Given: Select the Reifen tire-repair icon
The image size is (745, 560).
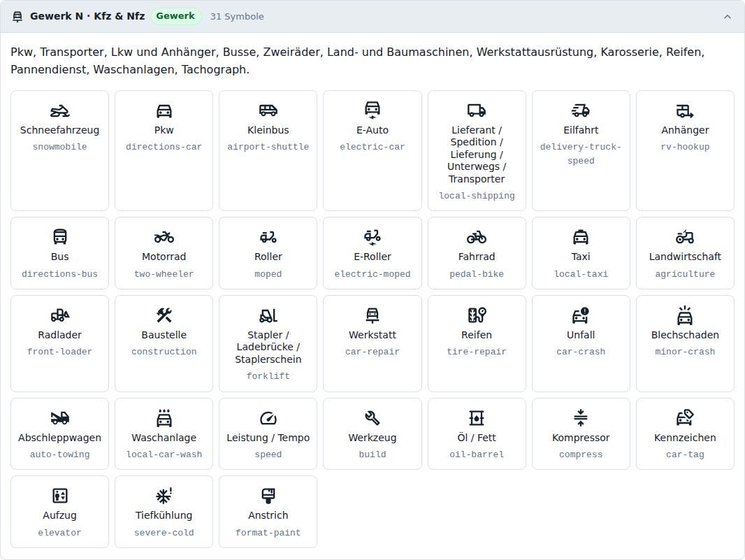Looking at the screenshot, I should [477, 315].
